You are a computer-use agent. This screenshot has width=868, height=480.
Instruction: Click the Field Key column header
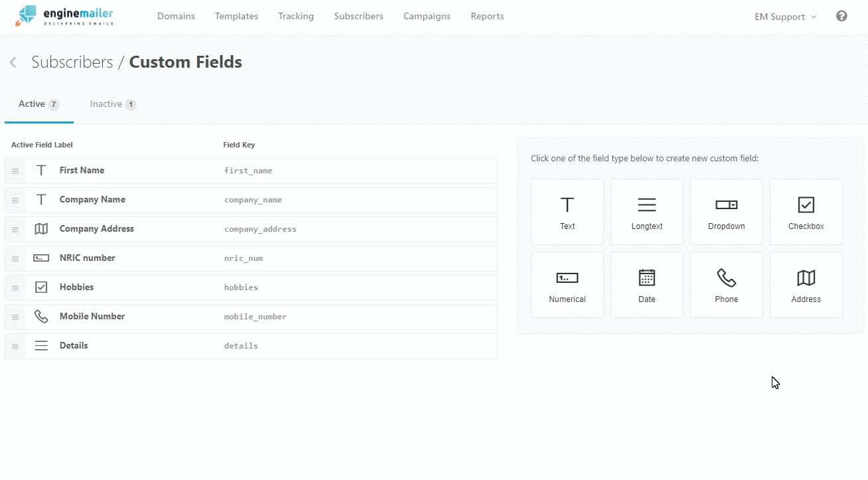point(239,145)
